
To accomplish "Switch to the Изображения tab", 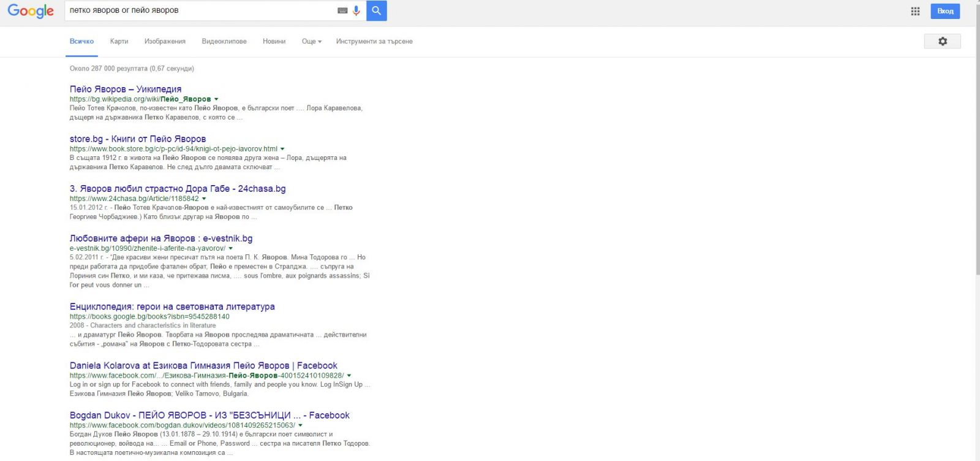I will [x=165, y=42].
